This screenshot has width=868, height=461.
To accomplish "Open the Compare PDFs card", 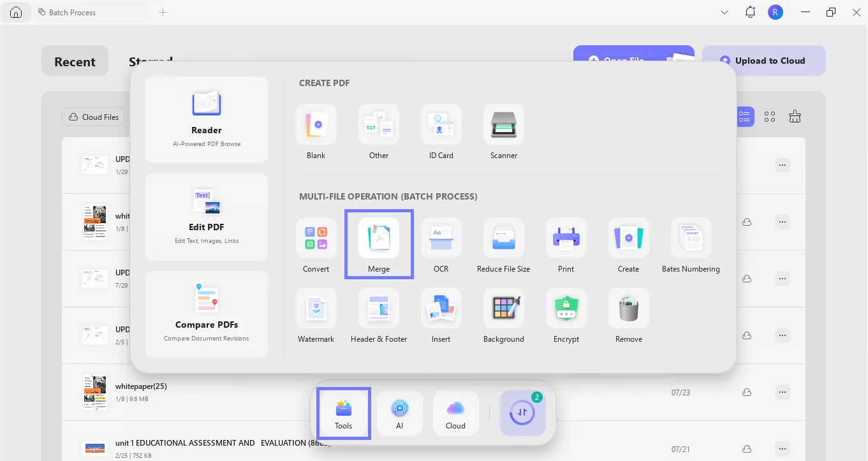I will tap(207, 314).
